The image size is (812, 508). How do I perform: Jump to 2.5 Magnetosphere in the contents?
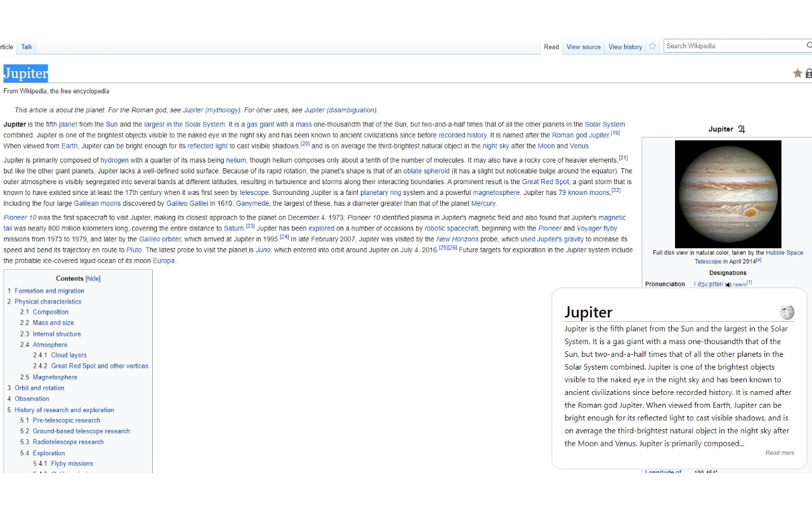click(x=55, y=377)
